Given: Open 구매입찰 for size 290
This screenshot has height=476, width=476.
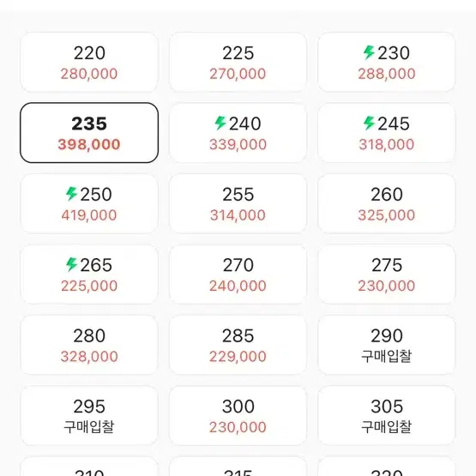Looking at the screenshot, I should [387, 345].
